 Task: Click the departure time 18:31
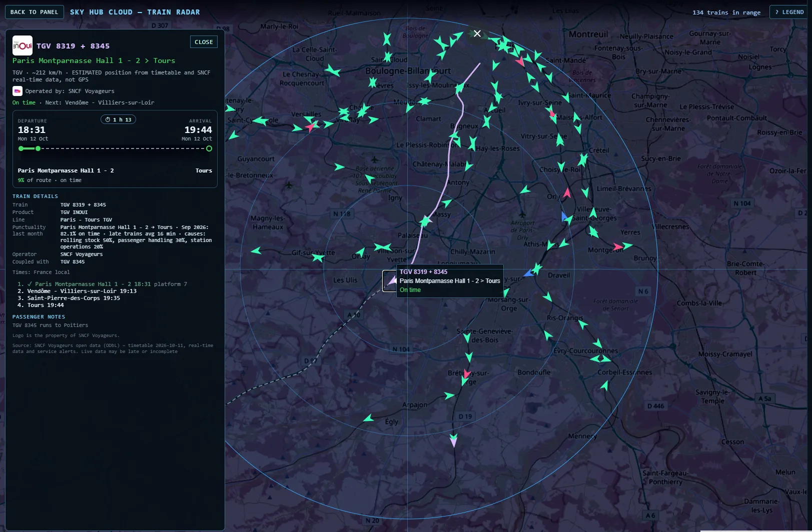pos(32,129)
